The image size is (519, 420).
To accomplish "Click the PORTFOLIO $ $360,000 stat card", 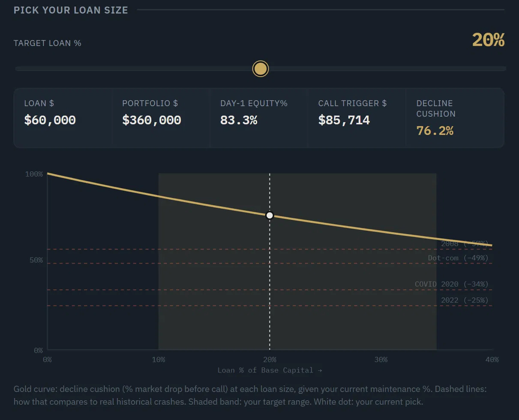I will [161, 118].
